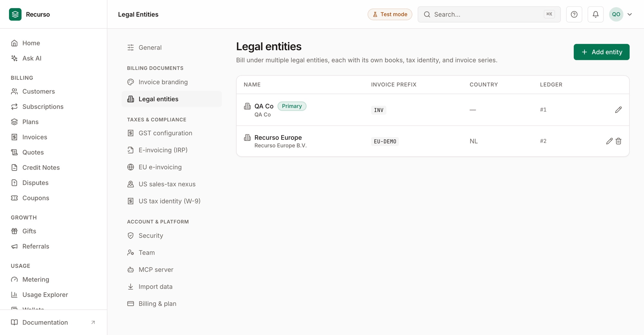The height and width of the screenshot is (335, 644).
Task: Go to Home in the sidebar
Action: (31, 43)
